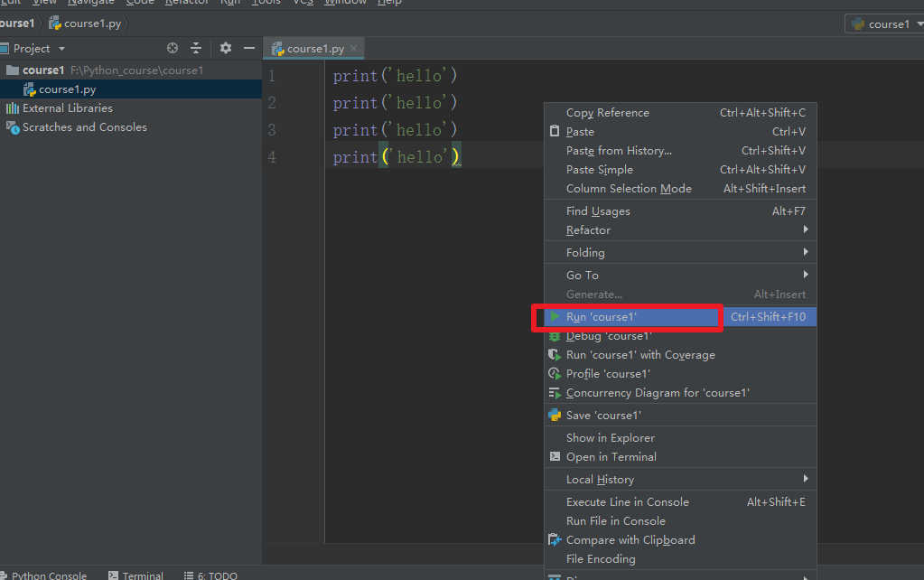Run 'course1' from context menu

pyautogui.click(x=680, y=316)
